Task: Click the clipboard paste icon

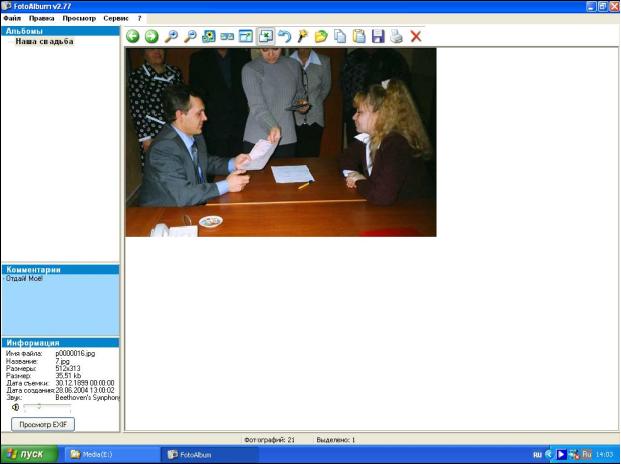Action: click(x=359, y=36)
